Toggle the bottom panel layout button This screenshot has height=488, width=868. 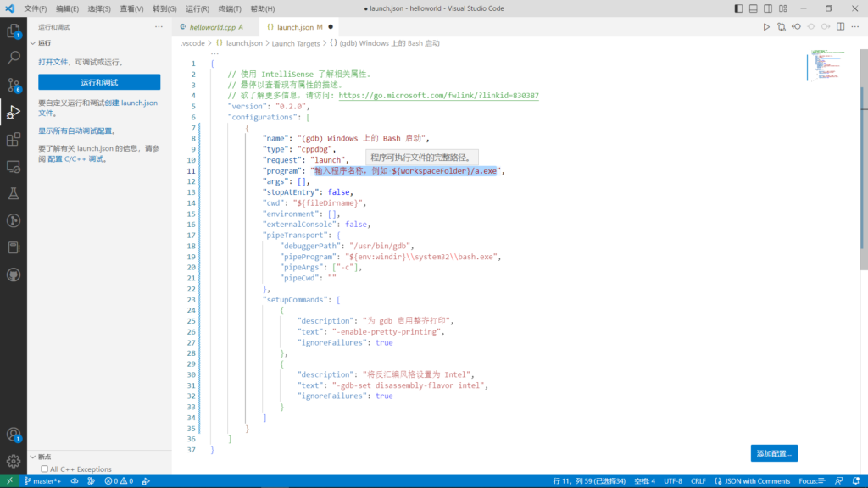[x=753, y=8]
